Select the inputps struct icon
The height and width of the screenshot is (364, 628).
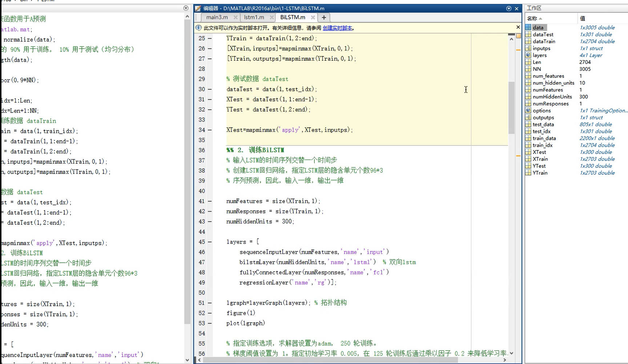528,48
